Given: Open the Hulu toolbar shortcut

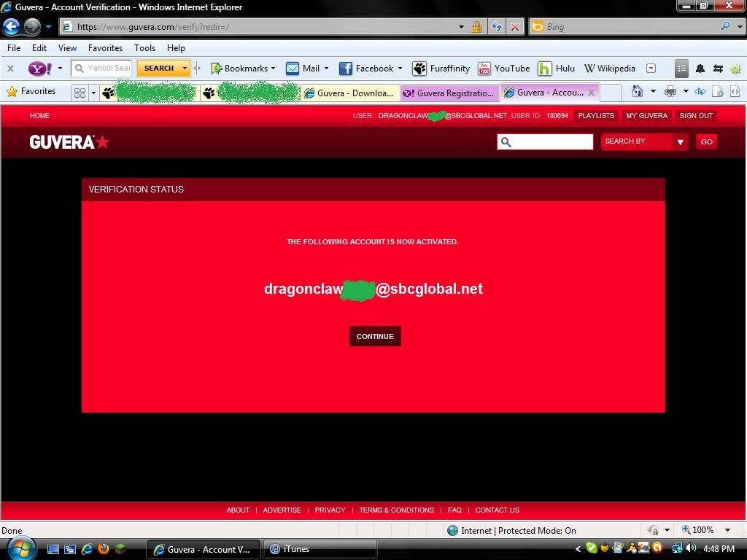Looking at the screenshot, I should point(556,68).
